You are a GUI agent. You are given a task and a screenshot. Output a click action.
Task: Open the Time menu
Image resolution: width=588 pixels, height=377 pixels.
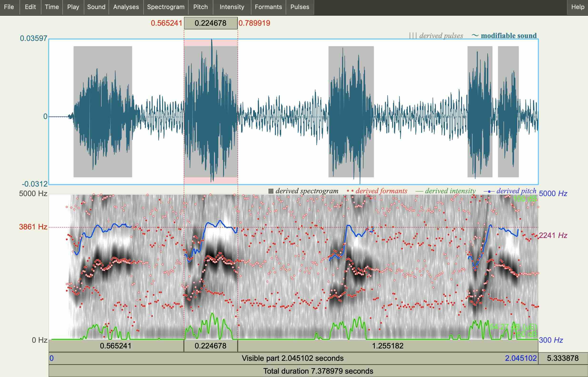click(52, 7)
